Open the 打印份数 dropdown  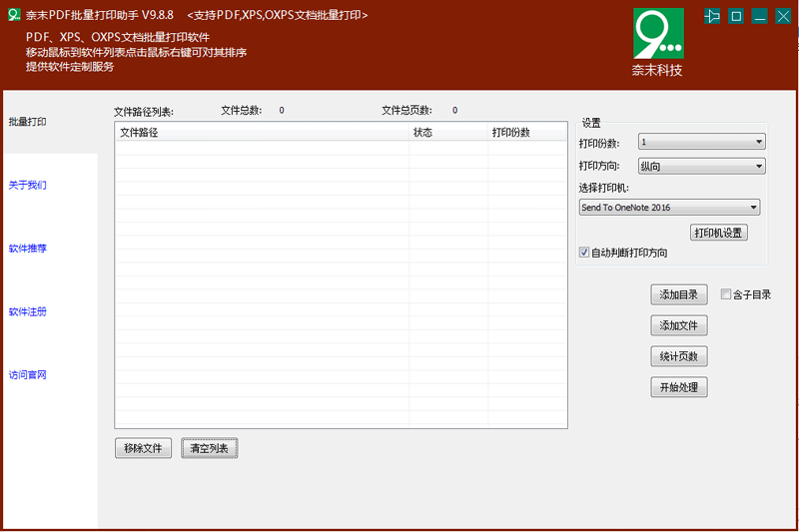pos(702,142)
